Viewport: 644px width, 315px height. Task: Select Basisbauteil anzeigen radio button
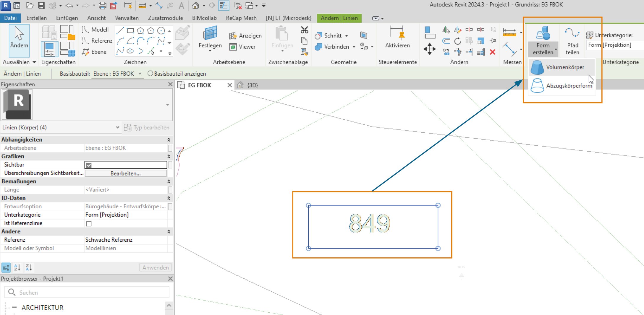(x=150, y=73)
